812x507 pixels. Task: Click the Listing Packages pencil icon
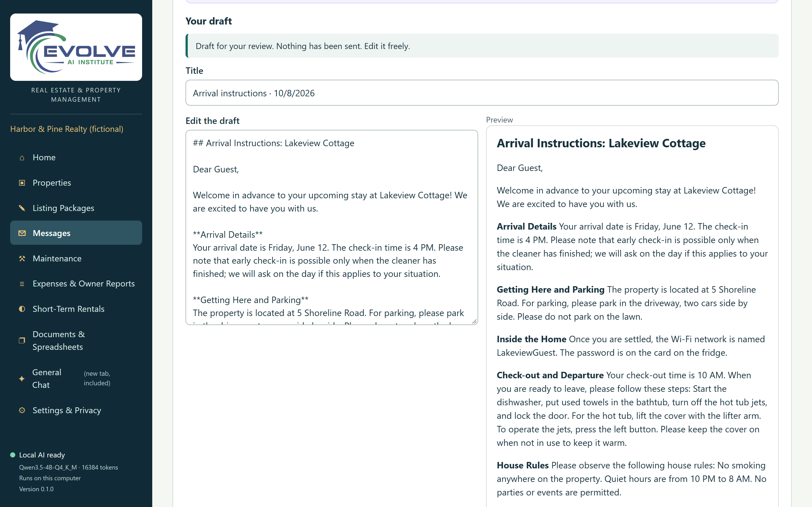coord(22,208)
